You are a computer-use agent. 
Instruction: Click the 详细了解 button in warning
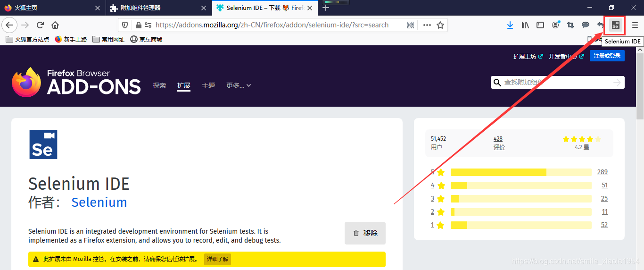(x=217, y=259)
